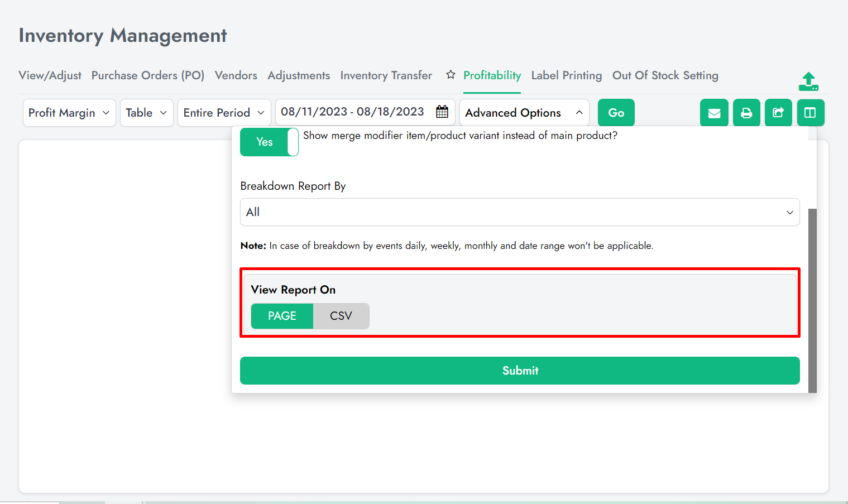The width and height of the screenshot is (848, 504).
Task: Click the printer icon button
Action: pos(746,113)
